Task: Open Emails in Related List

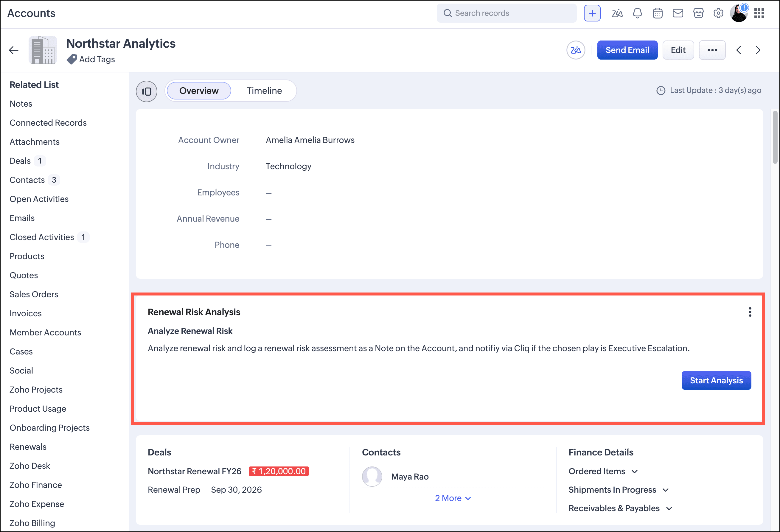Action: (x=22, y=219)
